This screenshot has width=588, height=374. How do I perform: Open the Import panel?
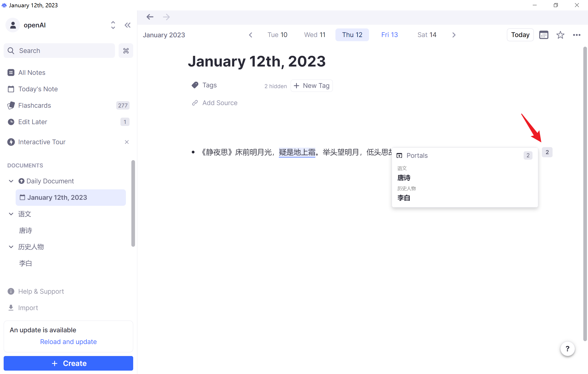tap(28, 307)
